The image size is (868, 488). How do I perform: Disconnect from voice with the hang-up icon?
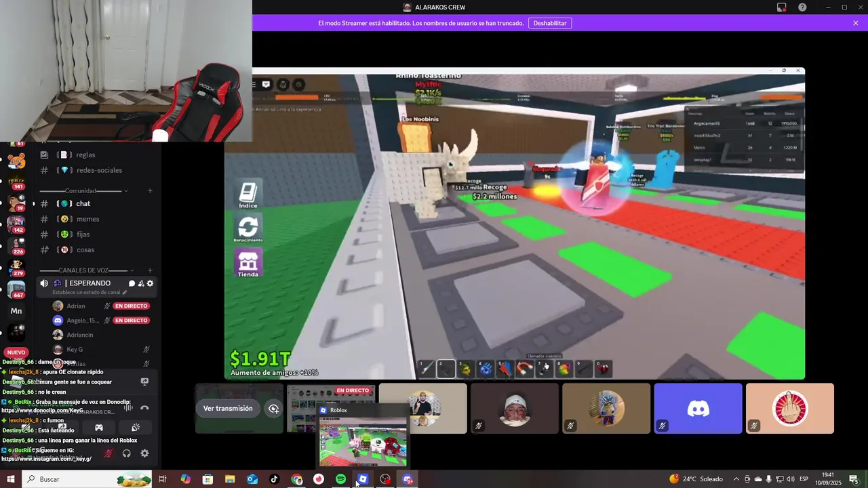(144, 408)
